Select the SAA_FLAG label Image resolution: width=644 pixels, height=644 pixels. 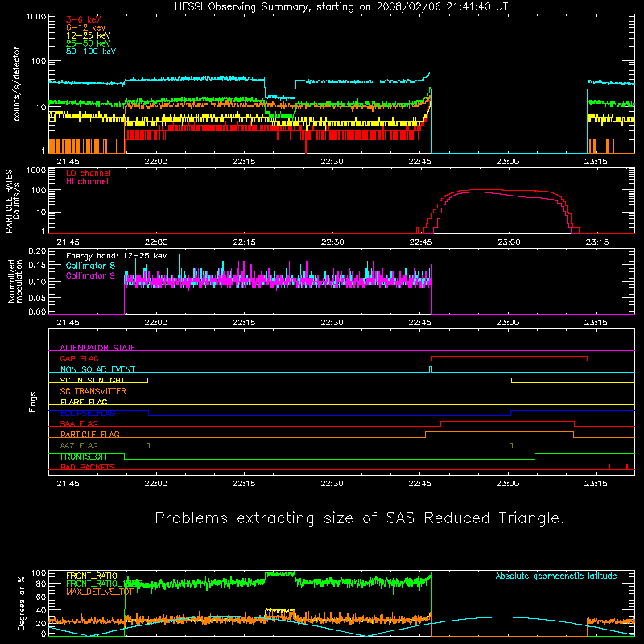pos(79,423)
